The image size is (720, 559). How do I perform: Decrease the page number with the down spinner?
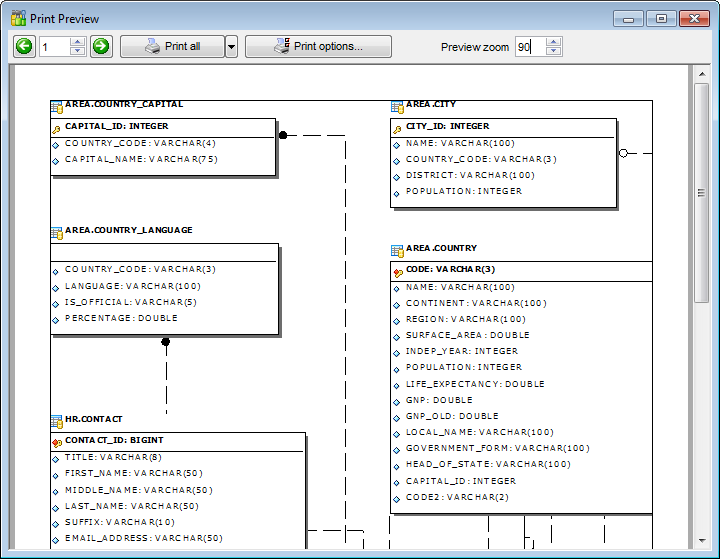(78, 51)
